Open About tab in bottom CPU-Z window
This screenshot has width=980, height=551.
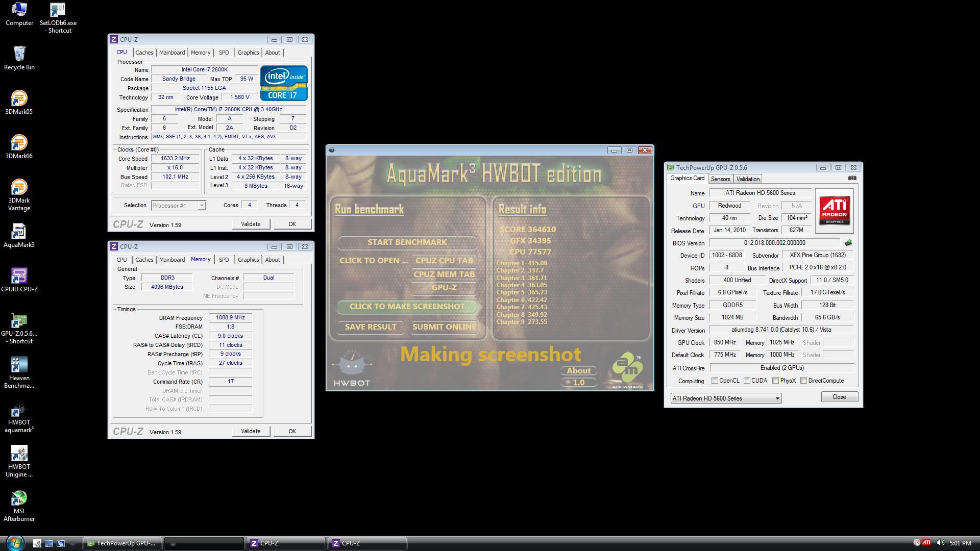[x=273, y=260]
